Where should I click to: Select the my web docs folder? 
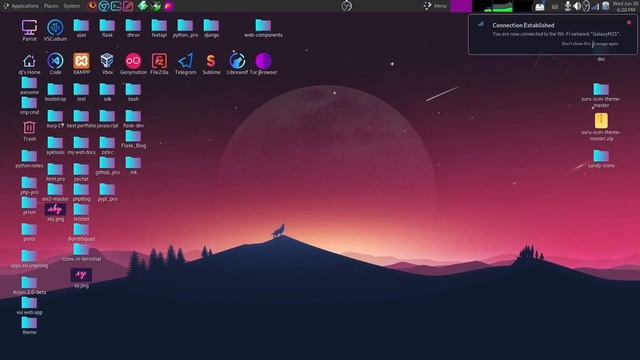[81, 146]
